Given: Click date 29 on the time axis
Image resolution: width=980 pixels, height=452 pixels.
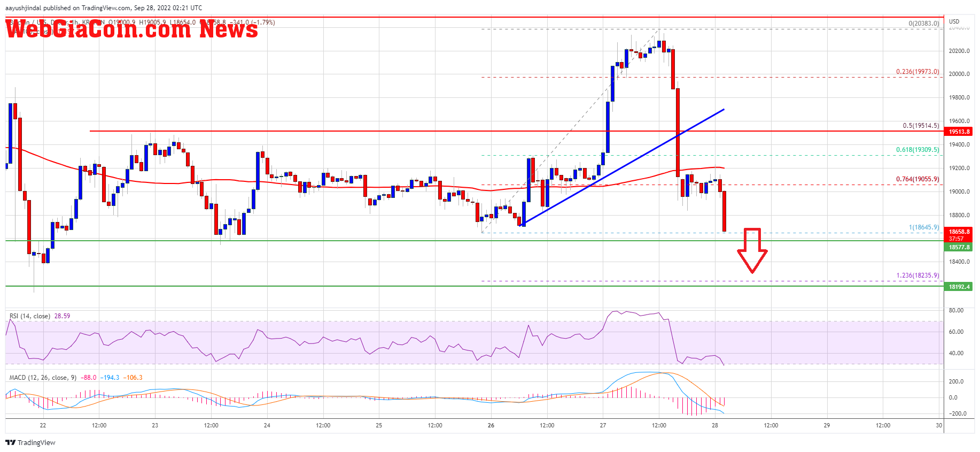Looking at the screenshot, I should coord(827,425).
